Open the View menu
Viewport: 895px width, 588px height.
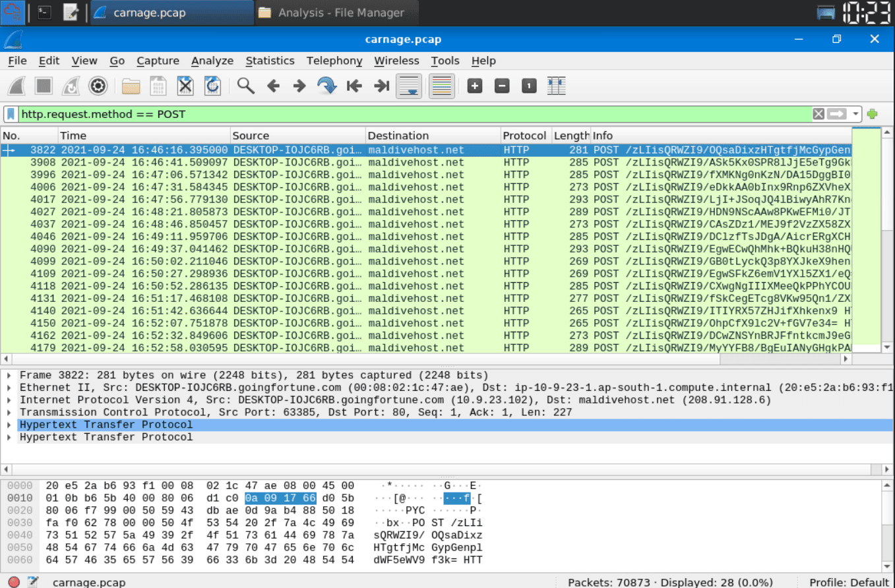click(x=84, y=61)
